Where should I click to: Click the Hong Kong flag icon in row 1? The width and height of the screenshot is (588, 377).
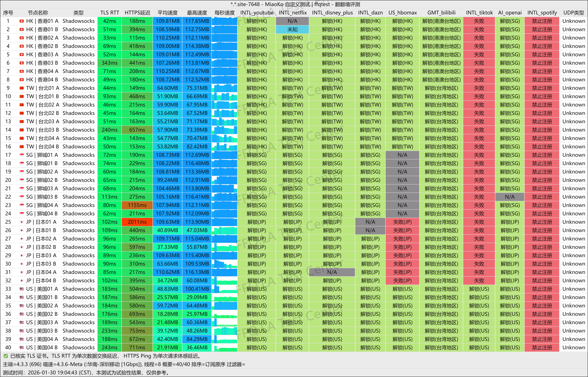coord(22,21)
